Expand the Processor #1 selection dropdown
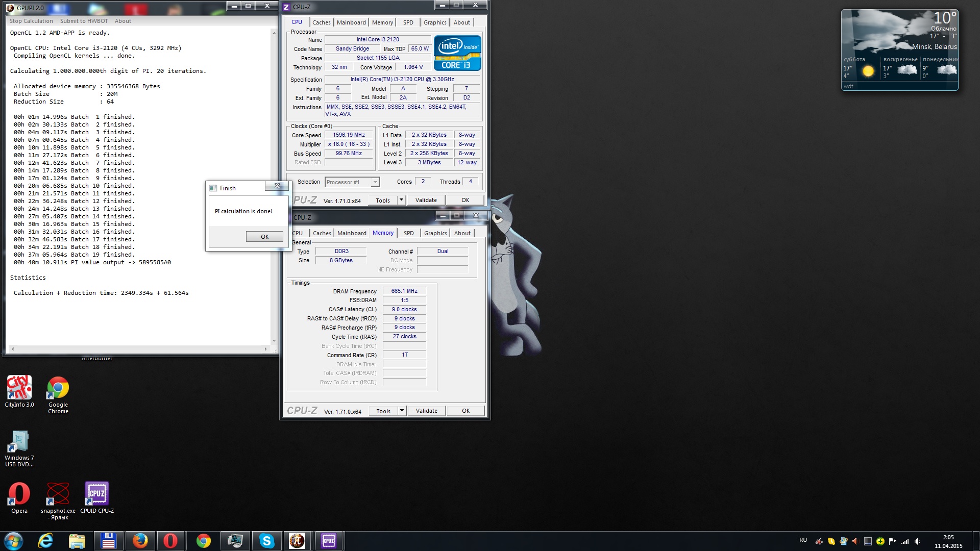 tap(375, 182)
